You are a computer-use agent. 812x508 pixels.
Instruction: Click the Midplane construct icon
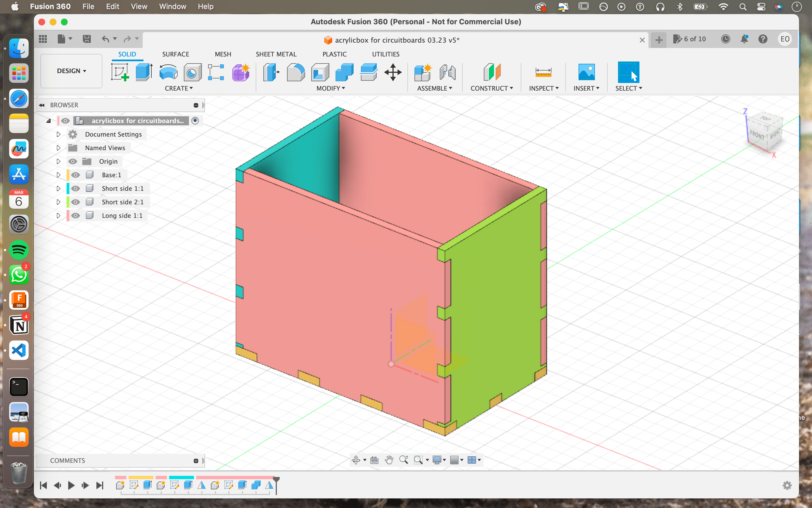coord(492,72)
